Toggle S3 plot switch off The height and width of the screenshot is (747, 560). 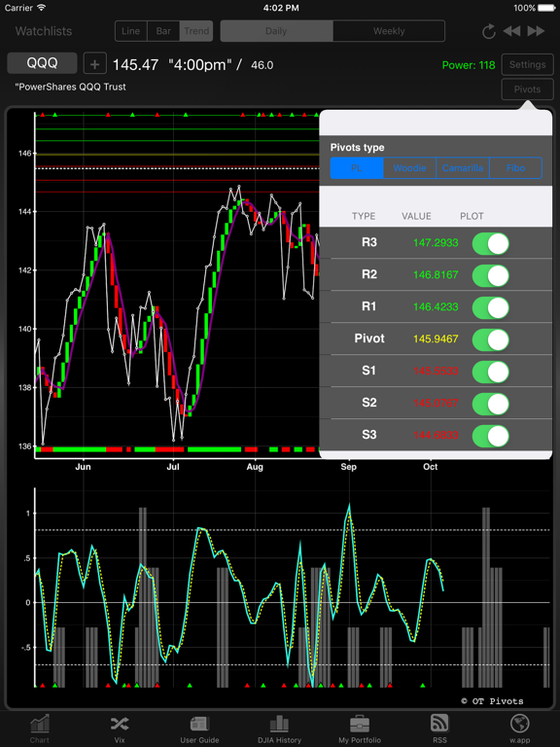(x=490, y=436)
